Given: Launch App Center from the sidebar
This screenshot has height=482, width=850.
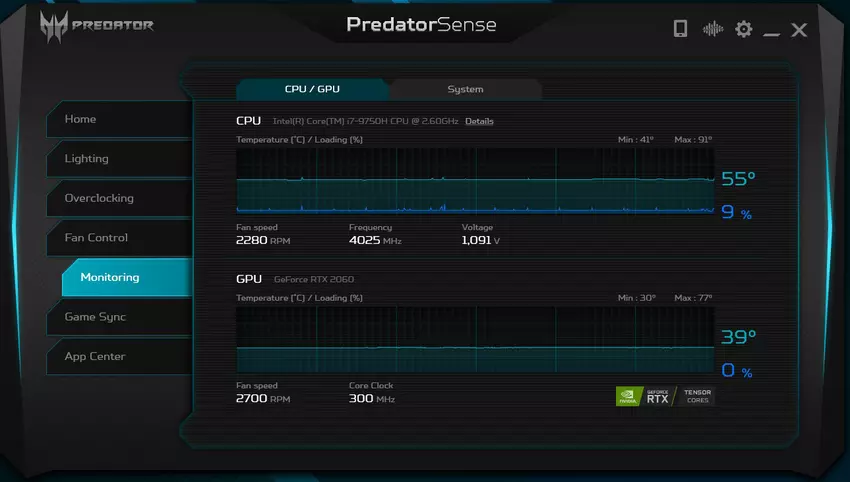Looking at the screenshot, I should click(x=118, y=356).
